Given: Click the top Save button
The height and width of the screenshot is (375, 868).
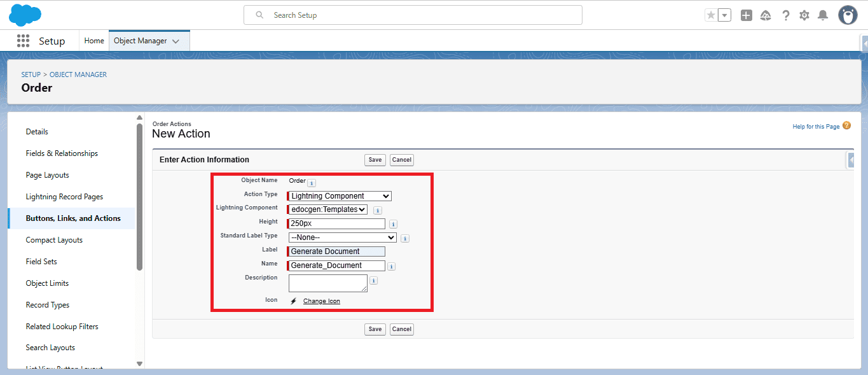Looking at the screenshot, I should [x=375, y=160].
